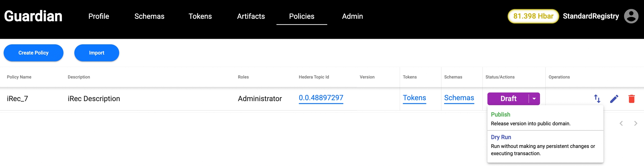Go to previous page with left chevron
Image resolution: width=644 pixels, height=166 pixels.
(621, 123)
